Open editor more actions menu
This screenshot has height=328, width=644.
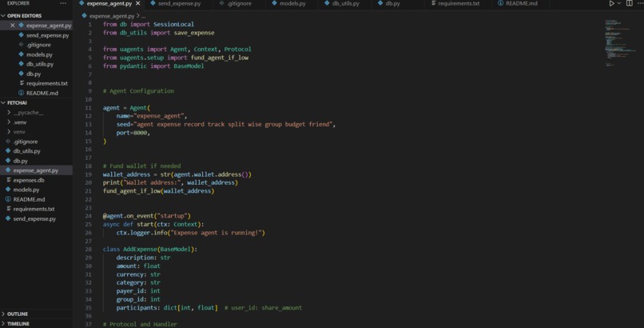click(x=640, y=3)
